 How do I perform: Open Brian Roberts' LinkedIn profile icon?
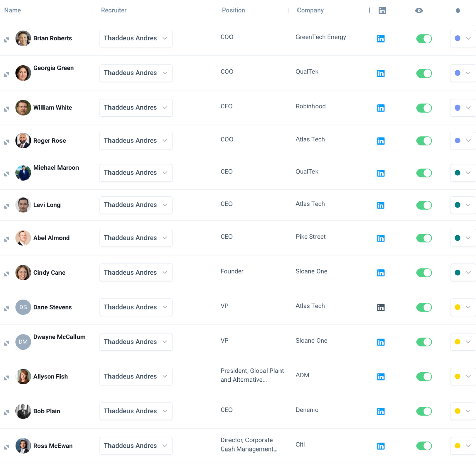381,39
